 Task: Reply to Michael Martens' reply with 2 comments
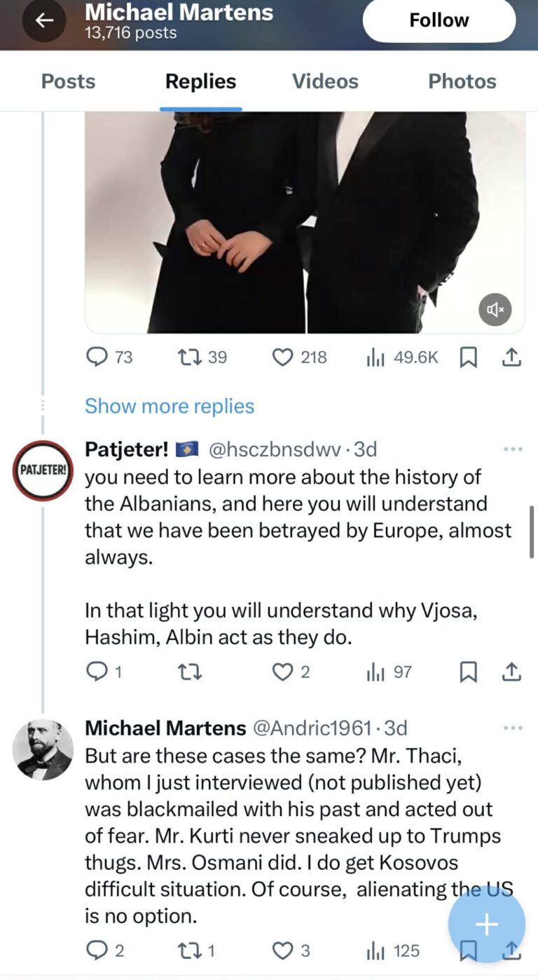click(96, 951)
